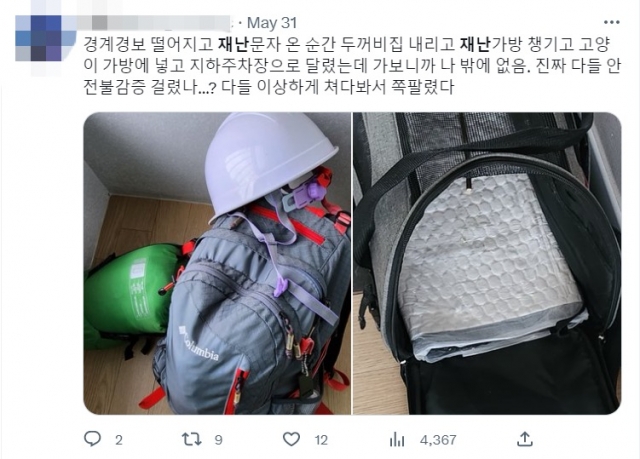
Task: Click the retweet arrows icon
Action: coord(192,439)
